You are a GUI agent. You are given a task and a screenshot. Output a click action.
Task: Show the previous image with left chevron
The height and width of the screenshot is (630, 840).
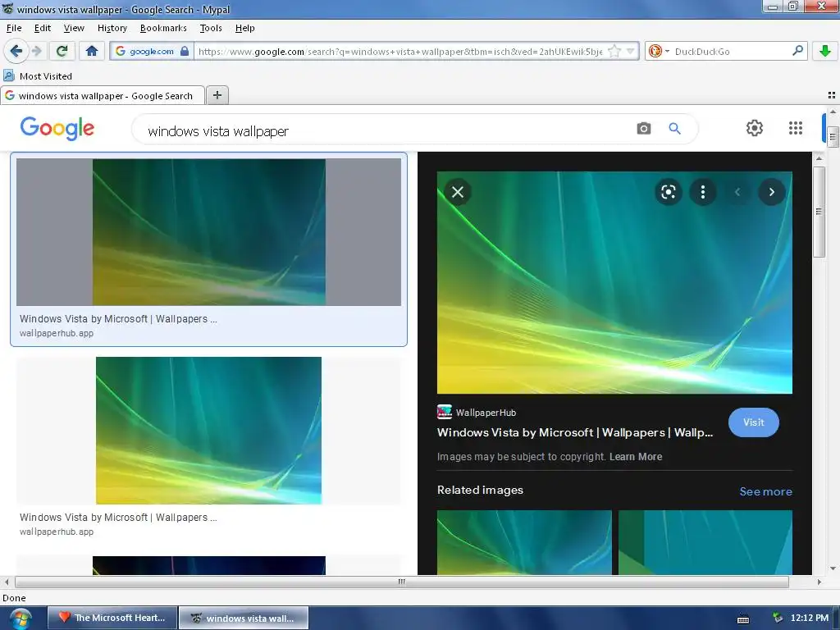[737, 192]
